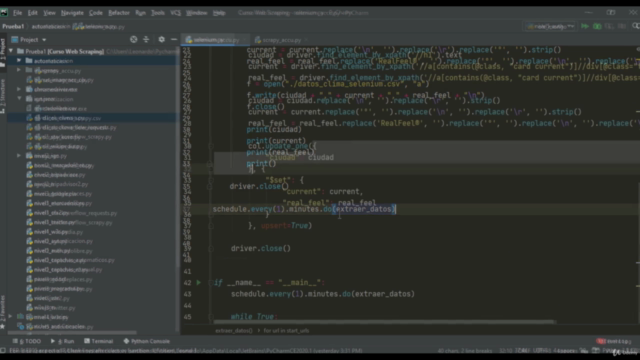Select the automatizacion folder row

(x=93, y=61)
